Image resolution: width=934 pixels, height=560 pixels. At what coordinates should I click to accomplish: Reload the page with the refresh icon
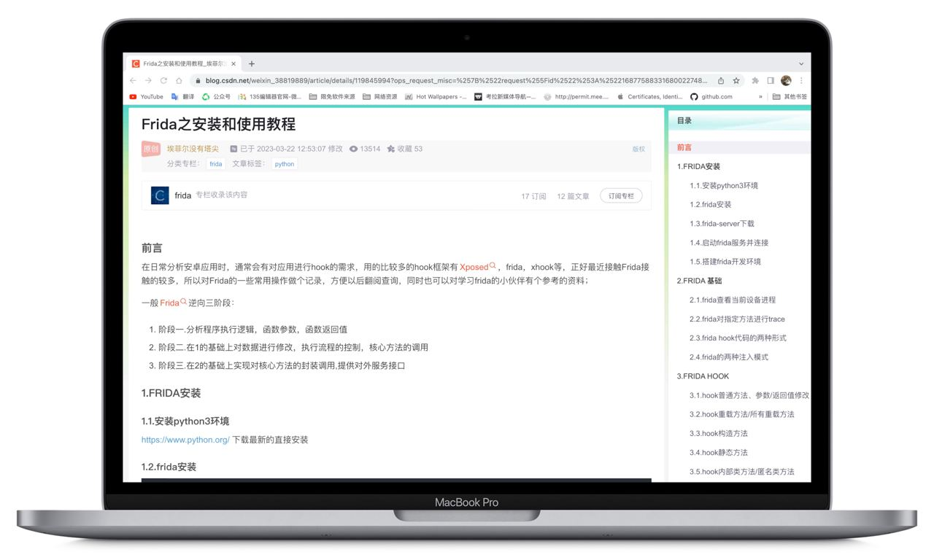tap(163, 81)
